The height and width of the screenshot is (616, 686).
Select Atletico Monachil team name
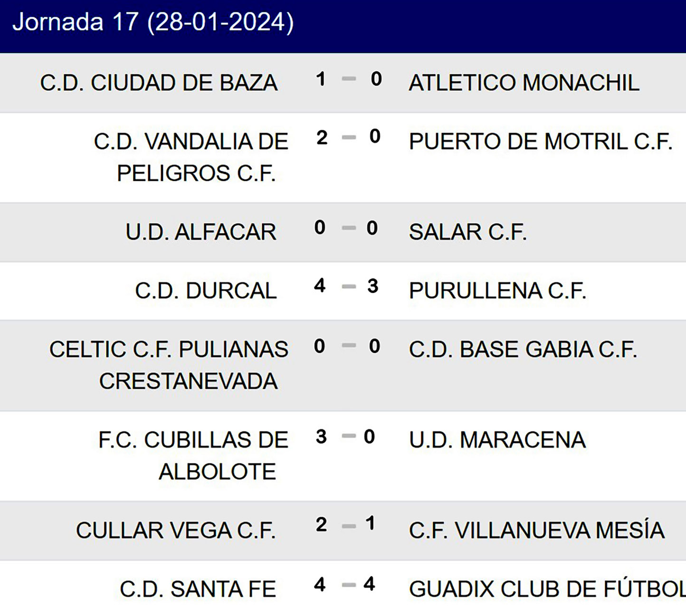tap(524, 83)
